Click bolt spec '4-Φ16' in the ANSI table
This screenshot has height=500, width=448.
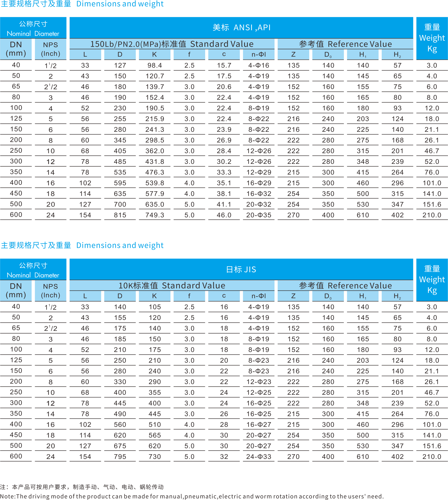(259, 65)
